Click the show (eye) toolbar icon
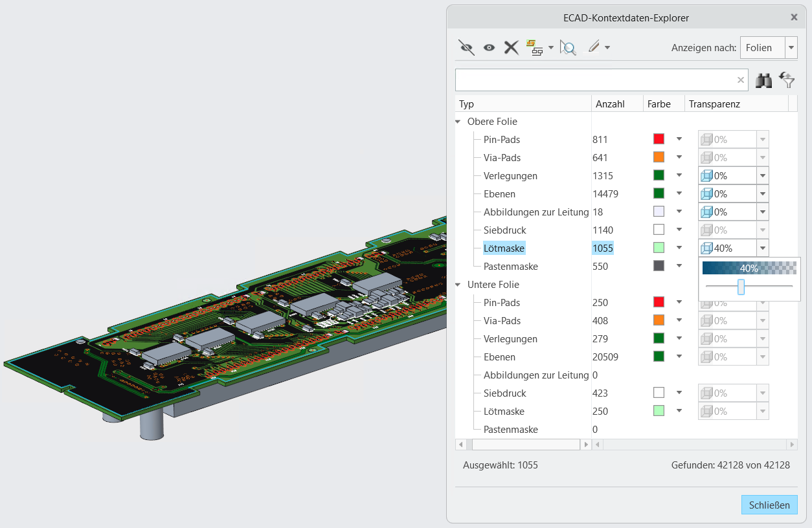This screenshot has width=812, height=528. [x=489, y=47]
